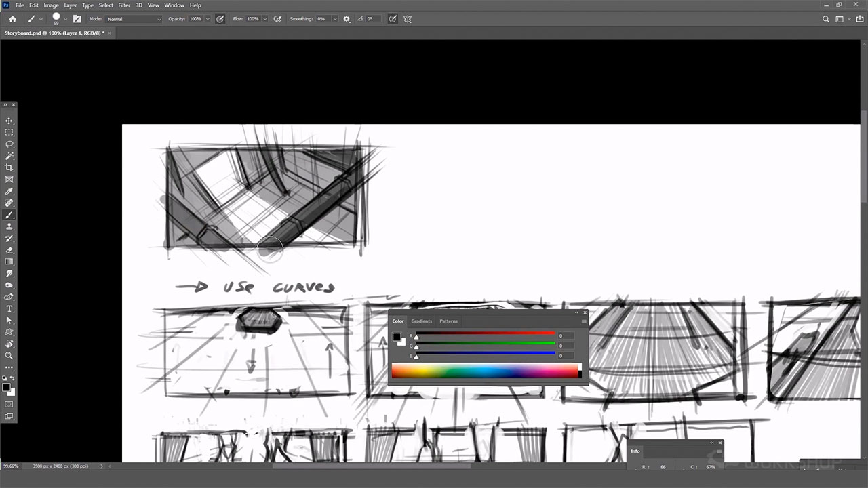The height and width of the screenshot is (488, 868).
Task: Select the Lasso tool
Action: [9, 144]
